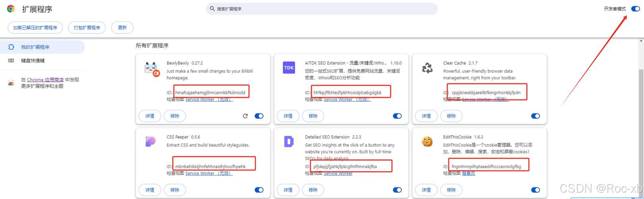
Task: Click ID text hmafcajaehemgjllnncannkbfkdinodd
Action: [210, 92]
